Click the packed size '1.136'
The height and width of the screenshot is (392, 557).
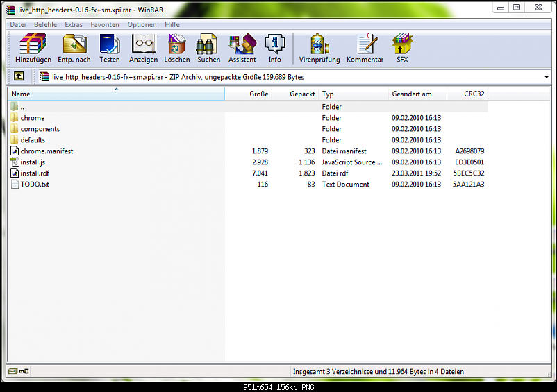[x=306, y=162]
